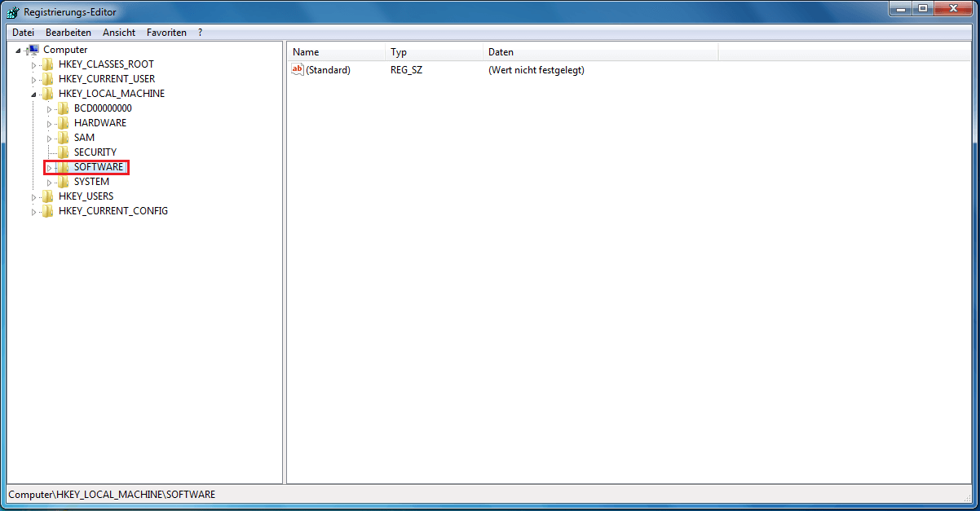This screenshot has height=511, width=980.
Task: Select the HARDWARE key label
Action: [x=100, y=123]
